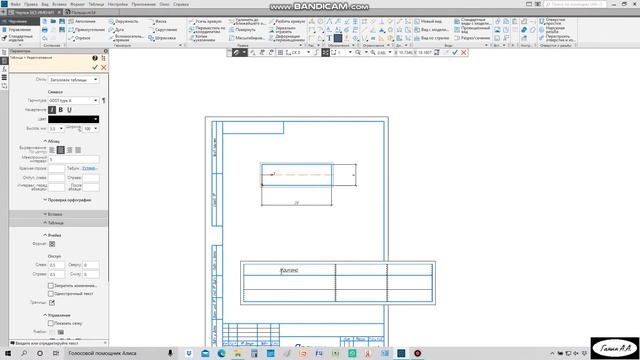Click the search command field at top
Image resolution: width=640 pixels, height=360 pixels.
[574, 4]
